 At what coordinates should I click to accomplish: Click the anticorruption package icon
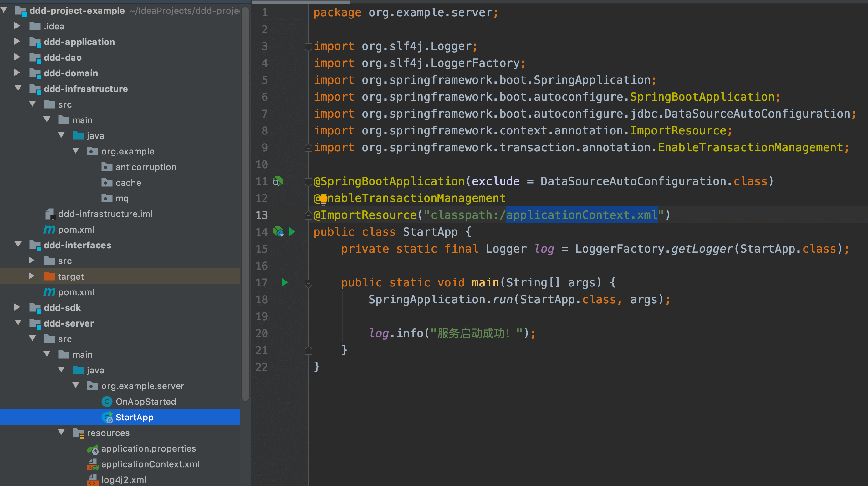coord(107,167)
